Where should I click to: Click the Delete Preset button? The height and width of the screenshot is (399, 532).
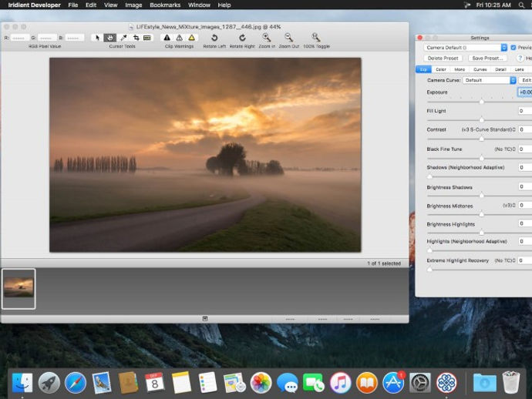(443, 59)
